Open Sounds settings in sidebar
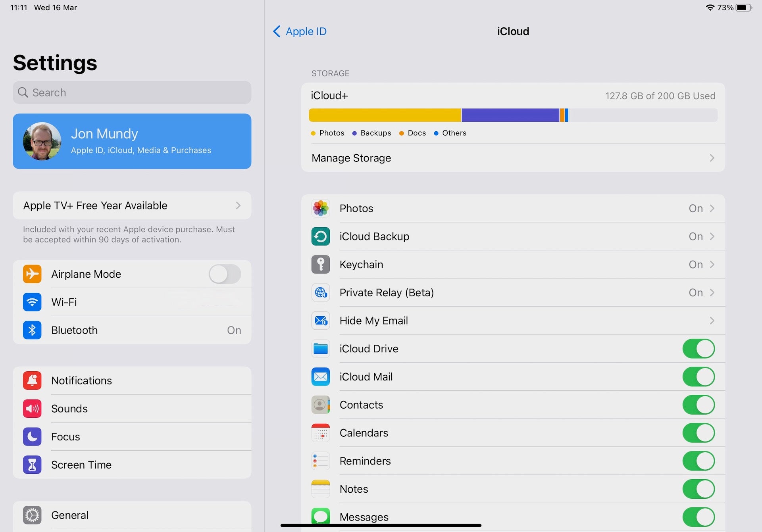This screenshot has width=762, height=532. click(132, 409)
